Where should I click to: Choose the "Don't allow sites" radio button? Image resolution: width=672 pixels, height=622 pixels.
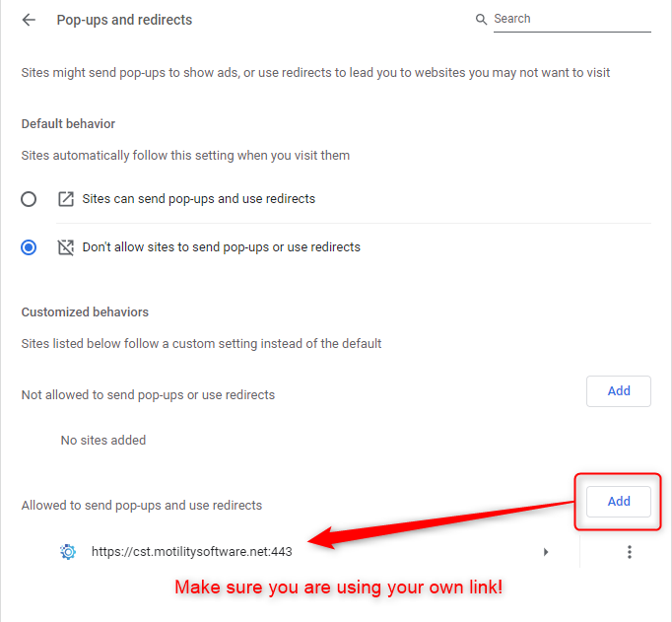[29, 247]
